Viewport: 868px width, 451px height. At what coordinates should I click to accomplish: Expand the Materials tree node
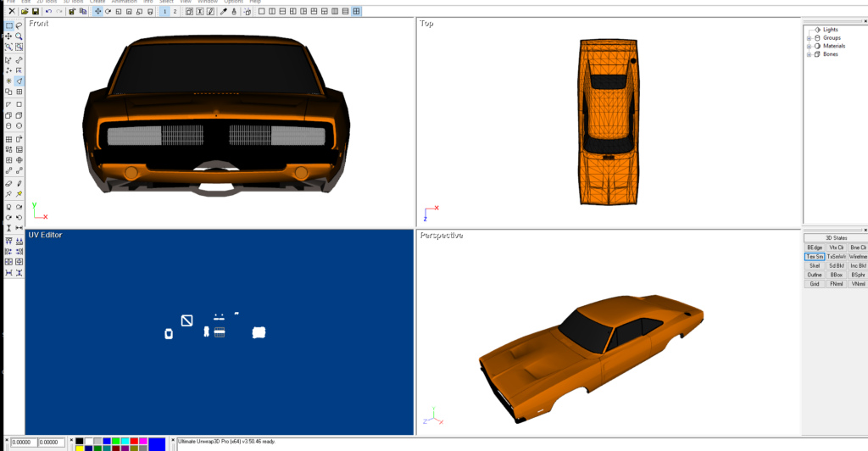[810, 46]
